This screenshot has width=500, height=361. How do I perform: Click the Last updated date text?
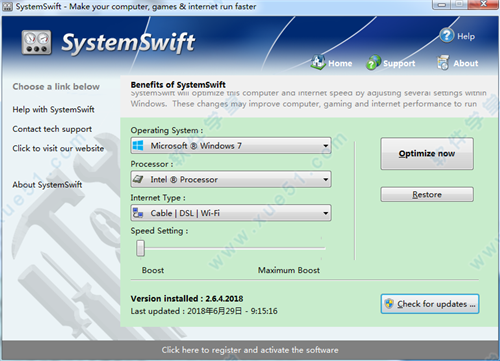(x=204, y=311)
